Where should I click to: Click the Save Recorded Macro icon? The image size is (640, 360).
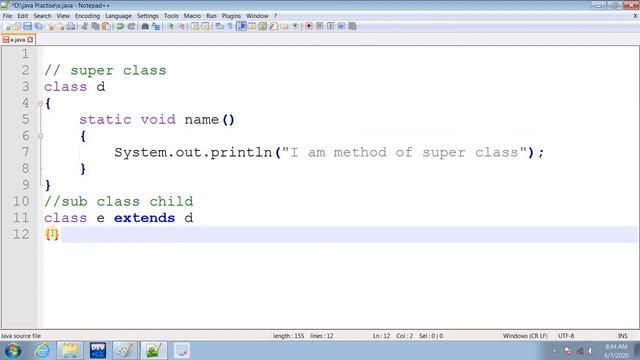(x=352, y=27)
